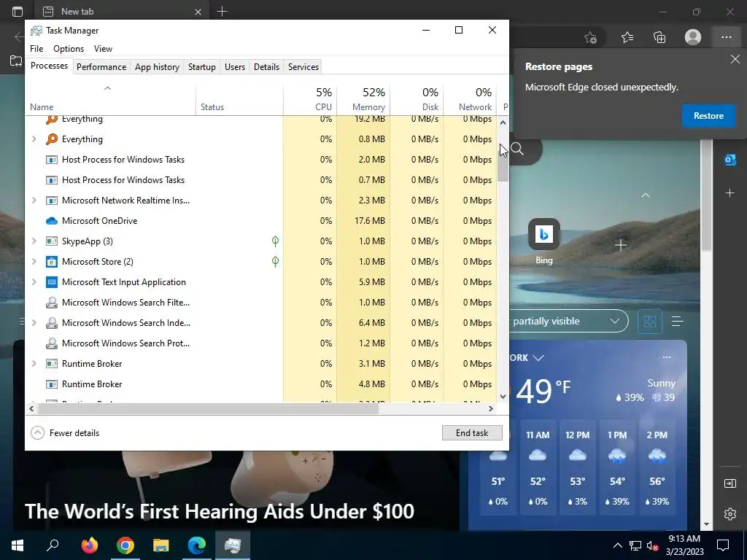This screenshot has width=747, height=560.
Task: Open Edge Collections icon
Action: point(659,37)
